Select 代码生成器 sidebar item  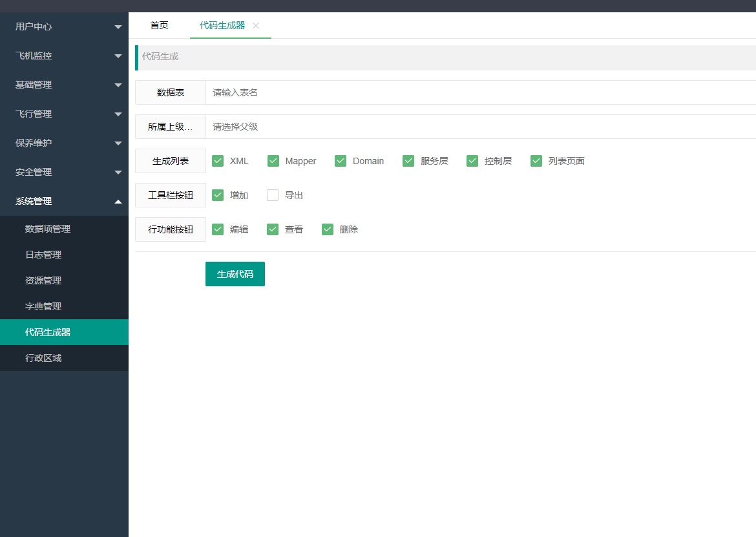64,332
